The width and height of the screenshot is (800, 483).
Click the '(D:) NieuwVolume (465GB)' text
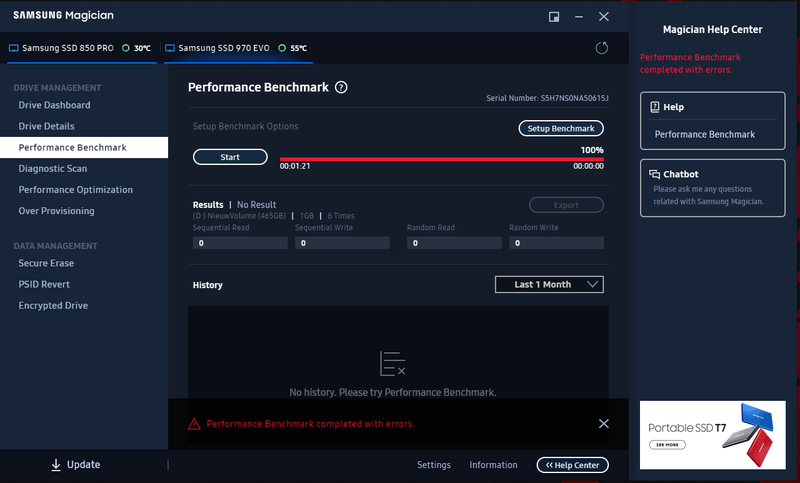click(x=239, y=216)
